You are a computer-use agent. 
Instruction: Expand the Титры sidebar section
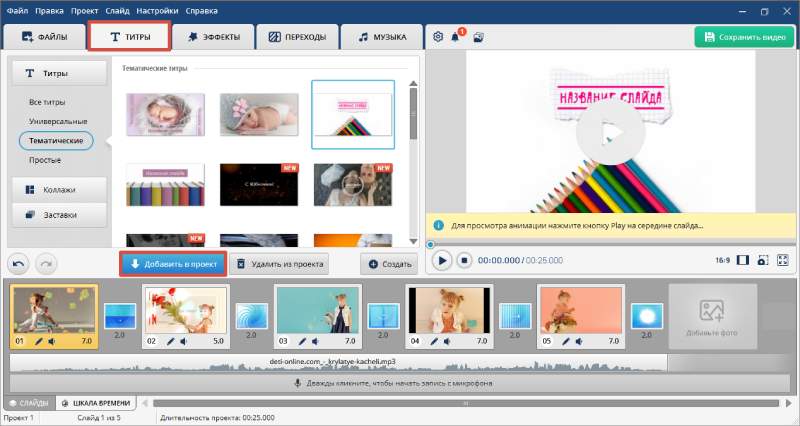click(59, 73)
